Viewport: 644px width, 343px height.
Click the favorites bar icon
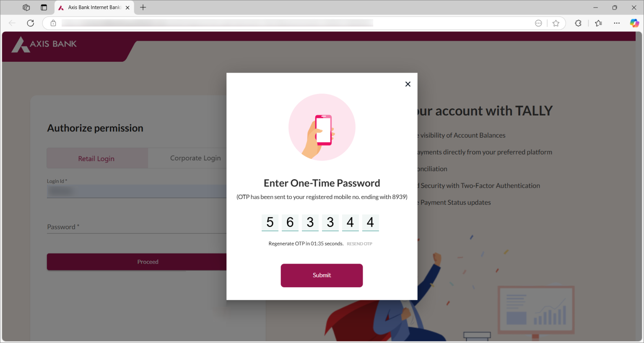pos(598,23)
